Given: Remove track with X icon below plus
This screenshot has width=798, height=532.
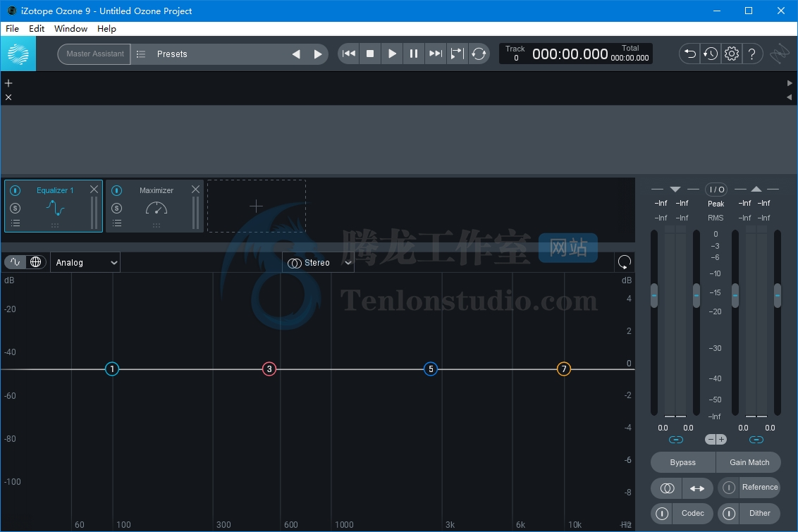Looking at the screenshot, I should click(8, 97).
